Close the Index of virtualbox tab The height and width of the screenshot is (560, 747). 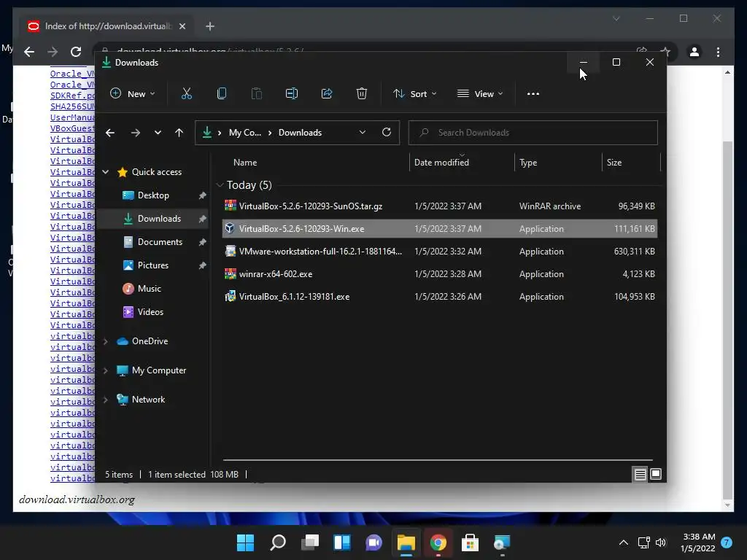(x=182, y=26)
